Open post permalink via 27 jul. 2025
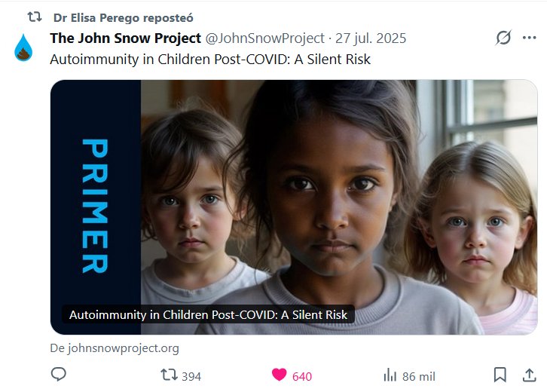 pos(371,38)
